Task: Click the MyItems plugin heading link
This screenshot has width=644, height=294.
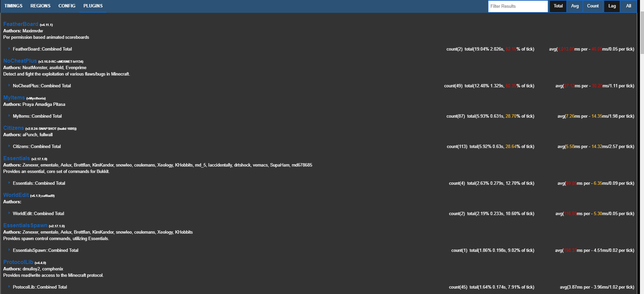Action: (x=14, y=98)
